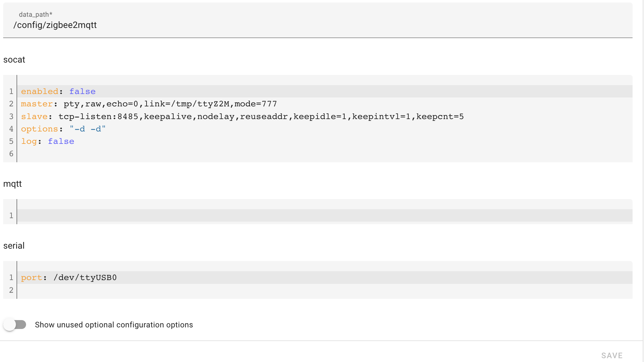Click the SAVE button
Viewport: 644px width, 362px height.
click(612, 355)
